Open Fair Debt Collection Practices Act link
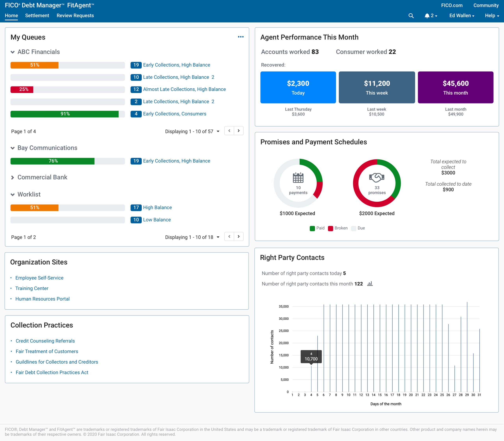Image resolution: width=504 pixels, height=441 pixels. [52, 373]
